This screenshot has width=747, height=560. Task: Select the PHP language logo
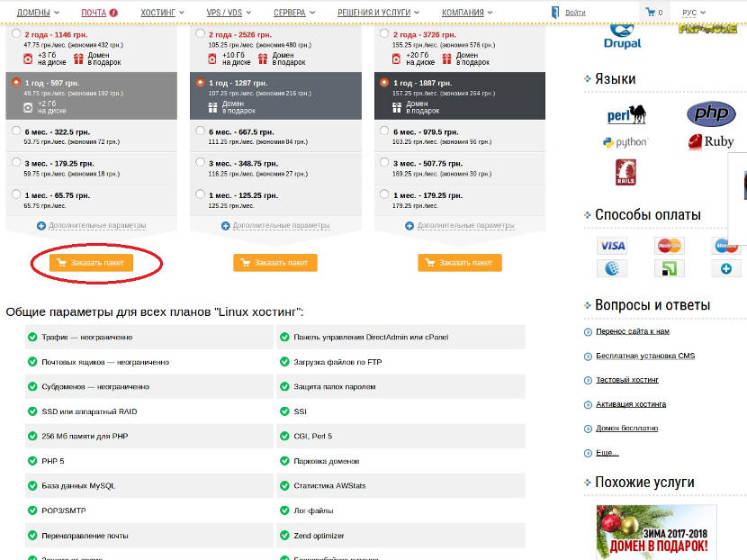[x=711, y=114]
